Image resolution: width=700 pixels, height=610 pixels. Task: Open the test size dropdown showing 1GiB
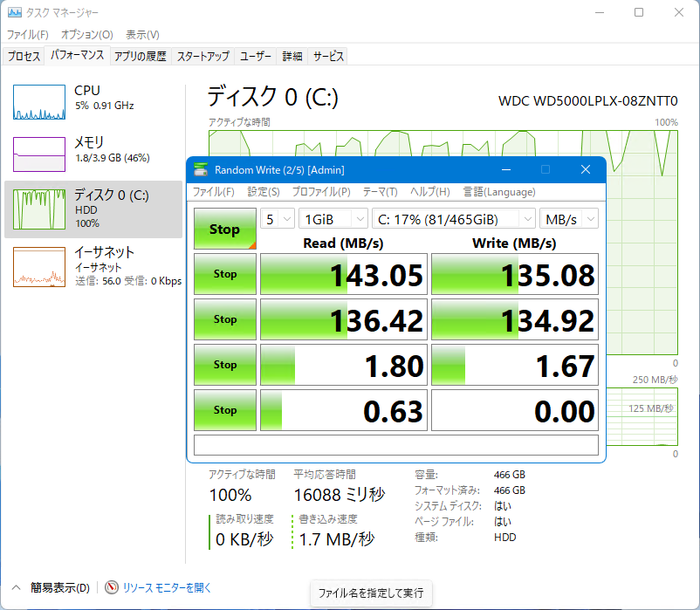click(x=333, y=219)
